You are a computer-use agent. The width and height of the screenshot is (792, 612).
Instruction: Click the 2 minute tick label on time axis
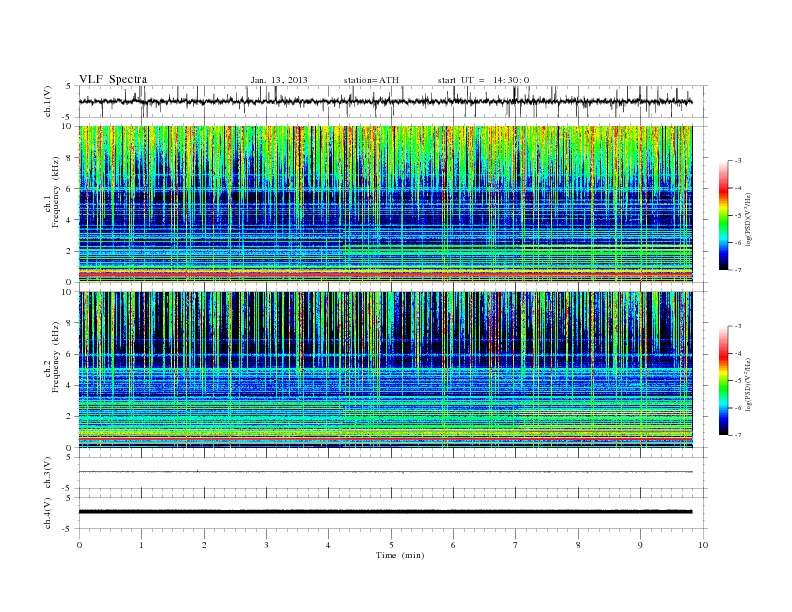click(x=204, y=545)
